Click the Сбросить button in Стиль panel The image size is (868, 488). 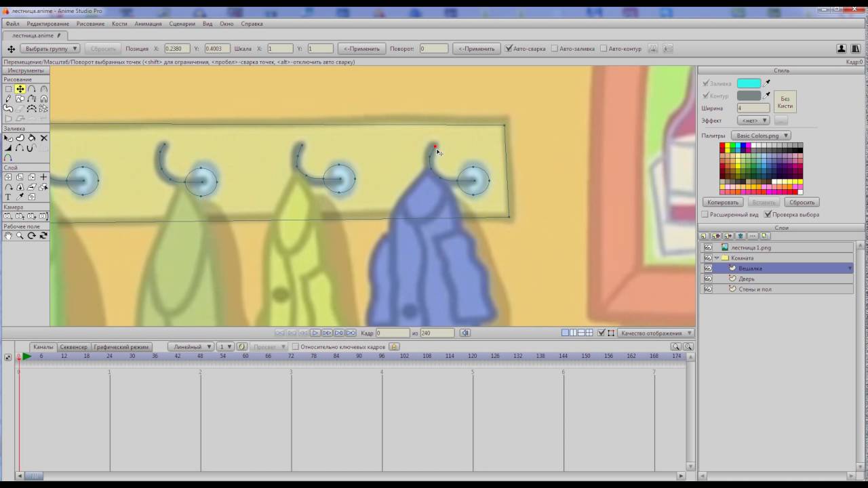(802, 202)
